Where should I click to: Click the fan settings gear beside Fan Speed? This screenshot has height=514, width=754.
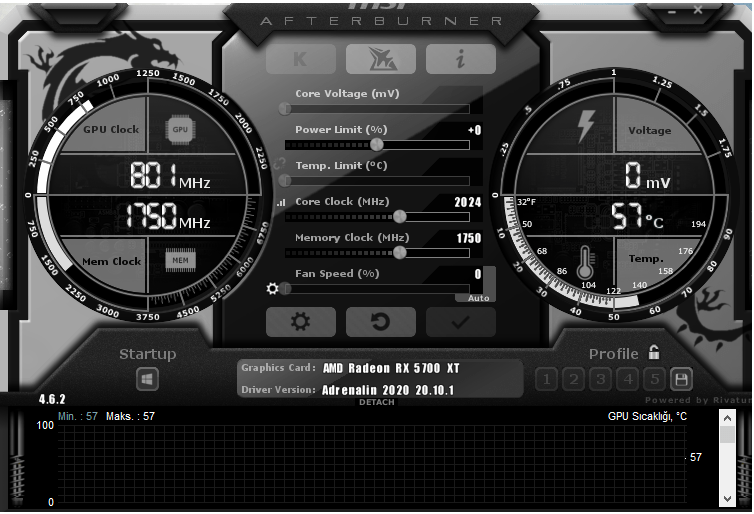click(272, 288)
